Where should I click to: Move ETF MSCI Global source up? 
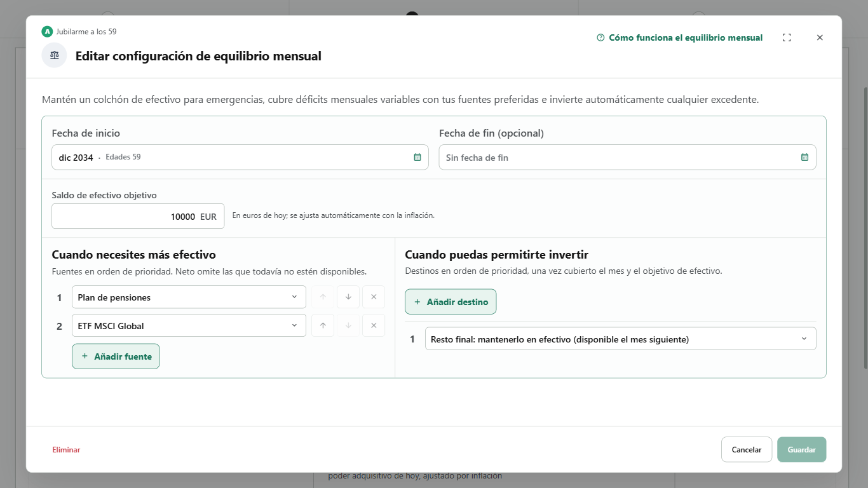323,326
